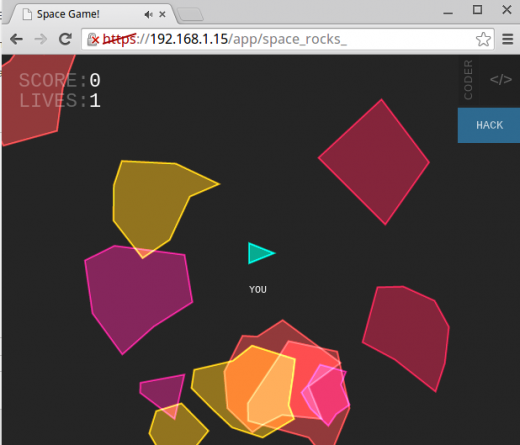Select the Space Game! tab
520x445 pixels.
(93, 14)
